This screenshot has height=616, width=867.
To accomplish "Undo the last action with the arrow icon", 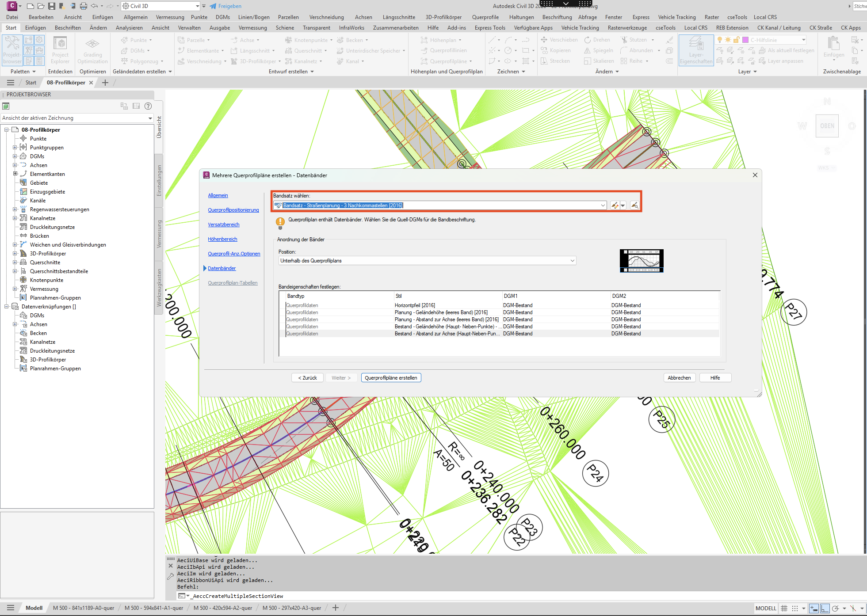I will tap(94, 6).
